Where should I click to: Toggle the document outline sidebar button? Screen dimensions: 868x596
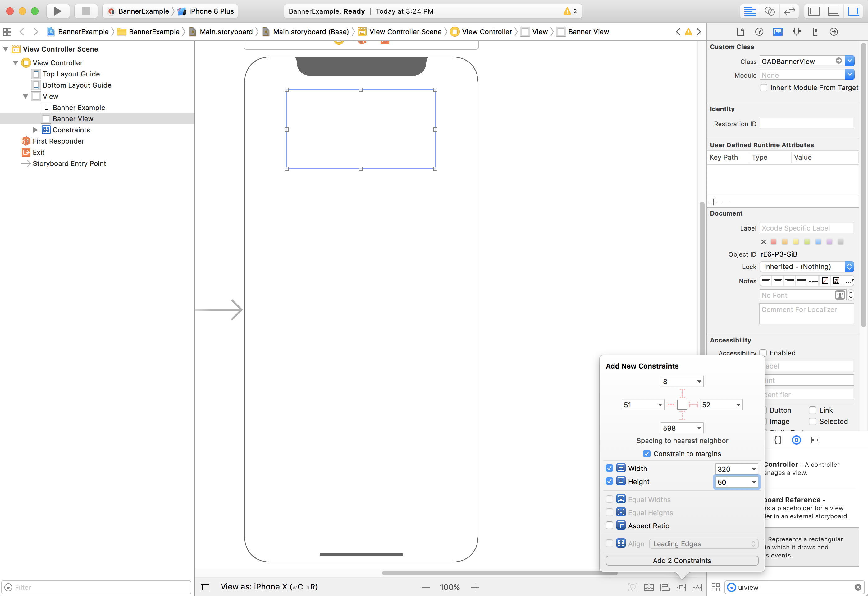(x=205, y=587)
